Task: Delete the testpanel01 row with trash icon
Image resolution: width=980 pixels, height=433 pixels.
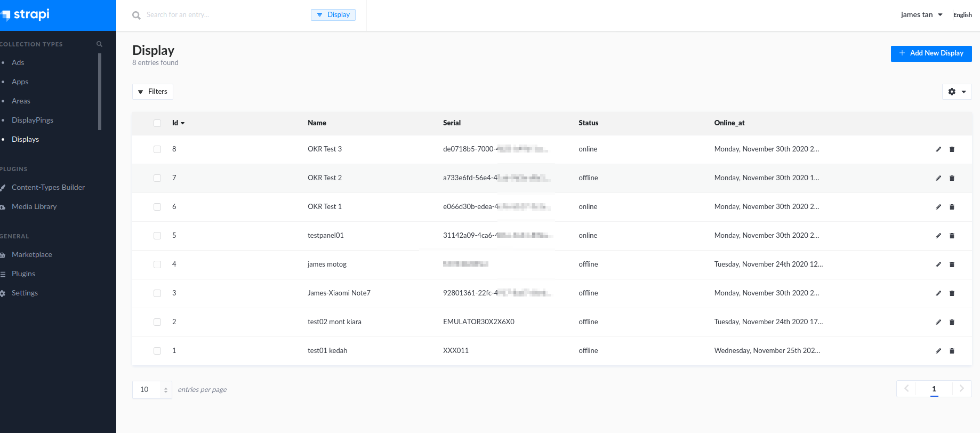Action: [952, 236]
